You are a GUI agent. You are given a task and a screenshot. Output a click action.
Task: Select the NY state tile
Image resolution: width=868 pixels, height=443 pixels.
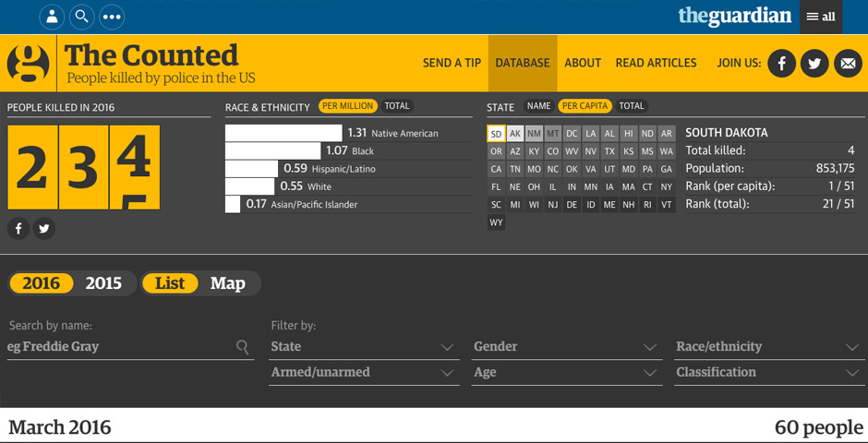(x=667, y=187)
